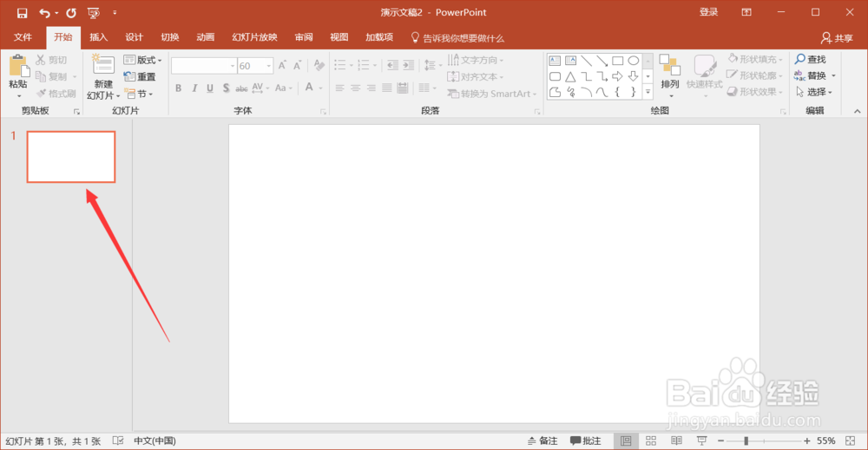Increase list indent level
This screenshot has height=450, width=868.
pyautogui.click(x=409, y=65)
